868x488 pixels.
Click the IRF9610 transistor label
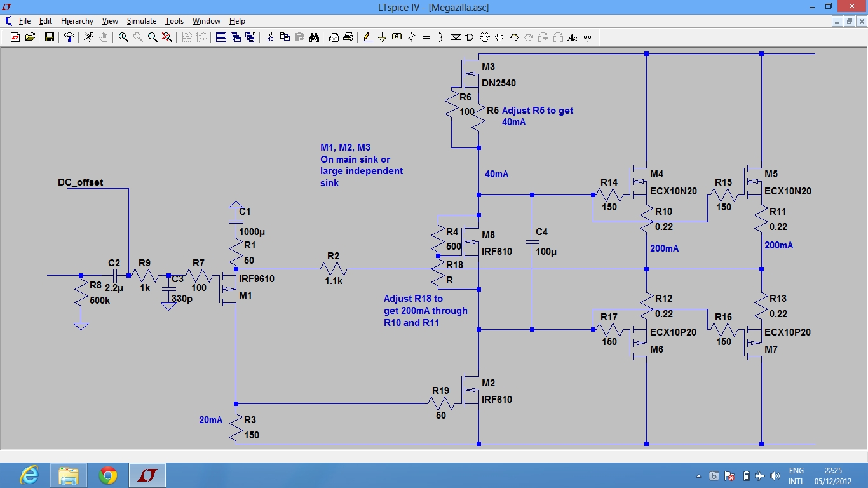[257, 279]
